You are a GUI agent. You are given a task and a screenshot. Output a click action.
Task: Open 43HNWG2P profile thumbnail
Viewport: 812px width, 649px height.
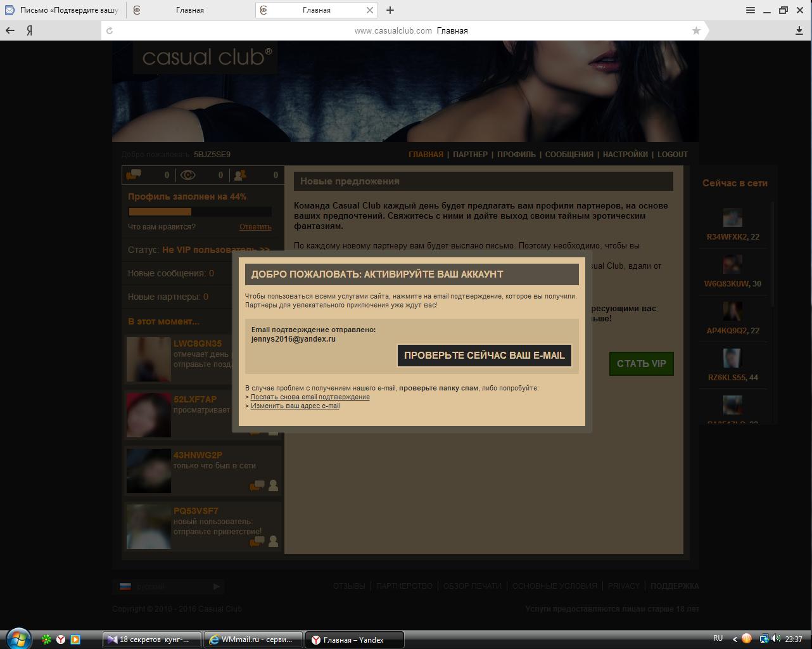[149, 471]
